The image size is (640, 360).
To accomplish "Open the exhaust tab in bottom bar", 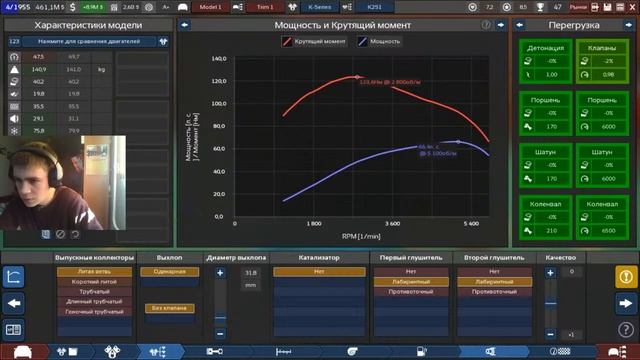I will coord(490,351).
